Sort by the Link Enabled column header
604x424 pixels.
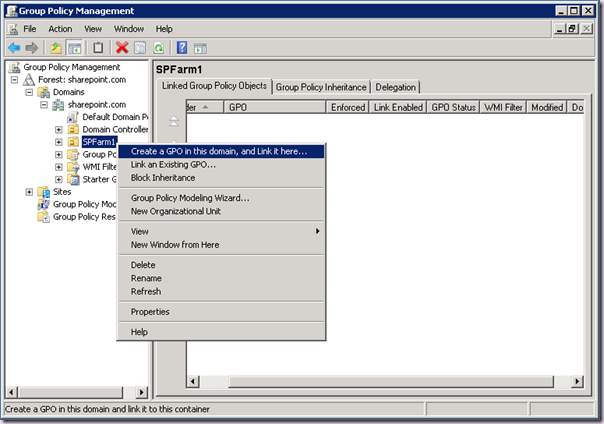398,107
